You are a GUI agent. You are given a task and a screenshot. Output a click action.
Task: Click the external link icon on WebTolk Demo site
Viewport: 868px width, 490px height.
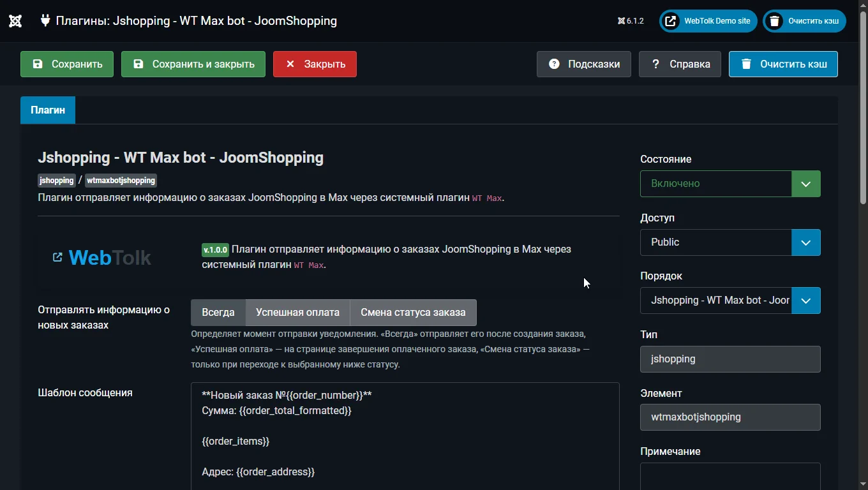(x=670, y=21)
